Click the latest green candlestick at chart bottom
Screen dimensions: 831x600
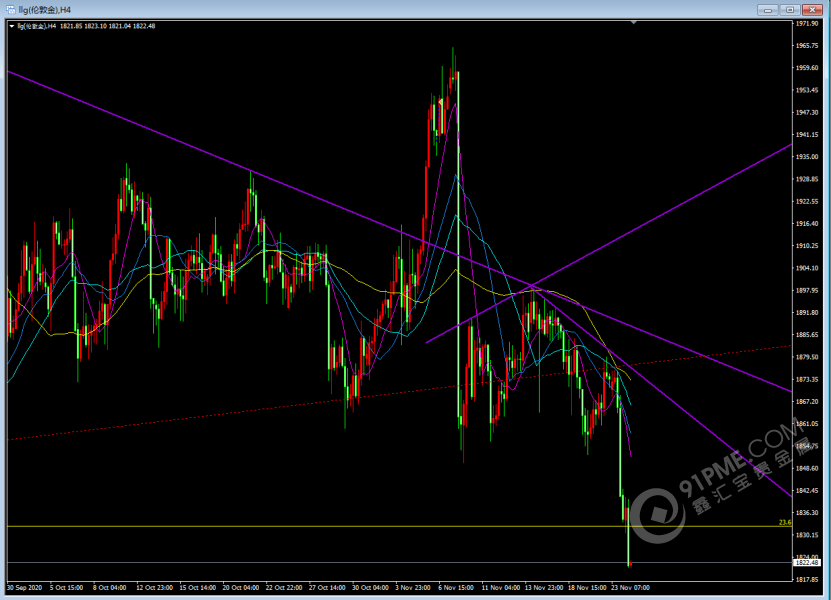(628, 540)
